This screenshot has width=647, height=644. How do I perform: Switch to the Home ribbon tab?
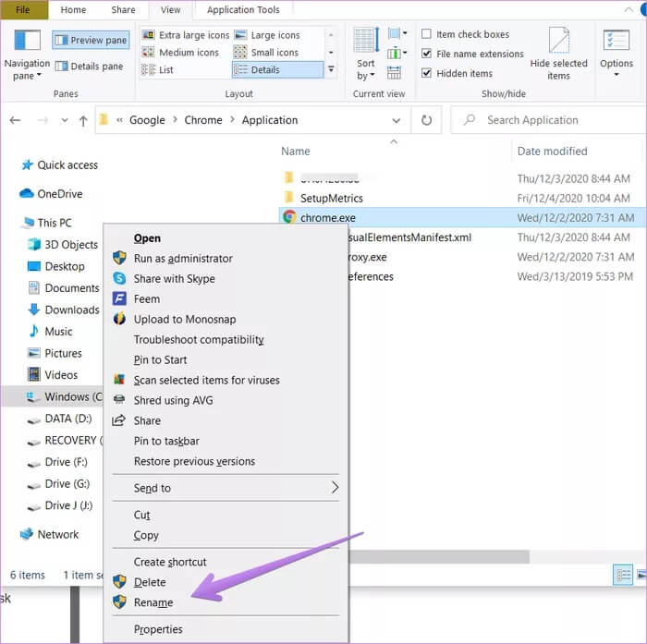(73, 9)
